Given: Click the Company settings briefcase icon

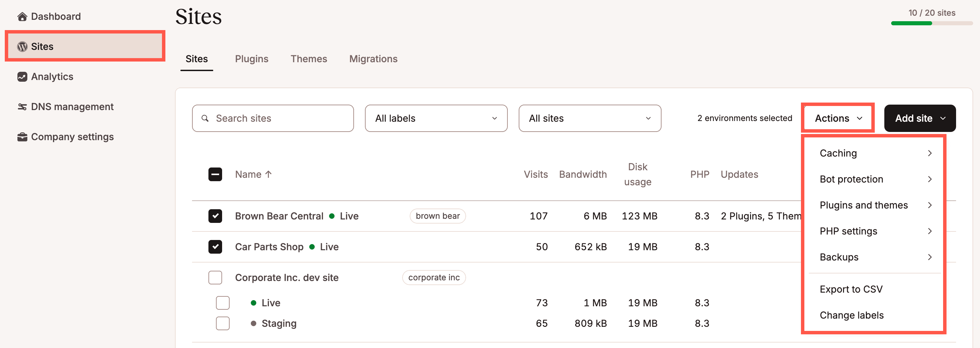Looking at the screenshot, I should tap(22, 137).
